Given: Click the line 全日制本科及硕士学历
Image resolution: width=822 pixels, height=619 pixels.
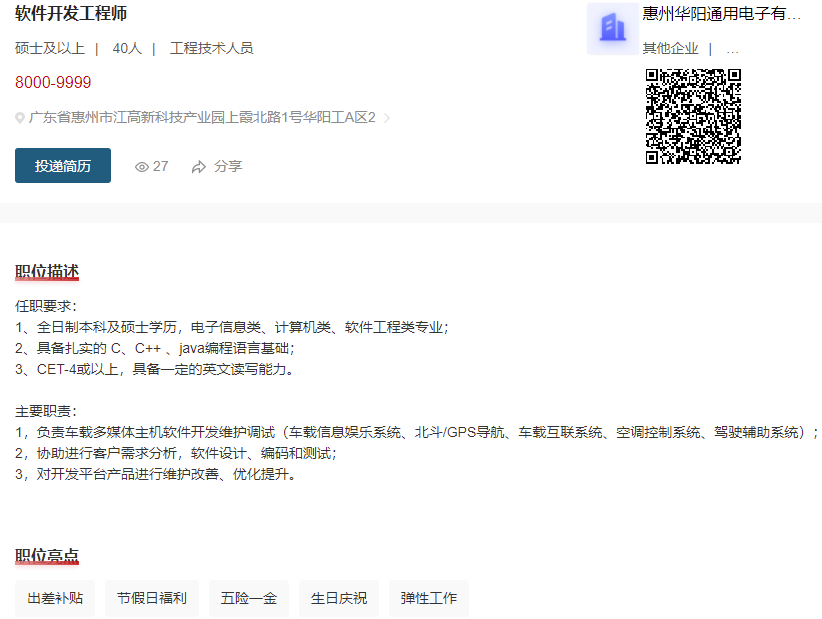Looking at the screenshot, I should point(232,328).
